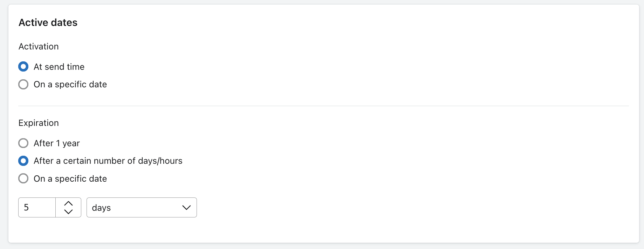Click 'On a specific date' text under Expiration
The image size is (644, 249).
click(x=70, y=179)
